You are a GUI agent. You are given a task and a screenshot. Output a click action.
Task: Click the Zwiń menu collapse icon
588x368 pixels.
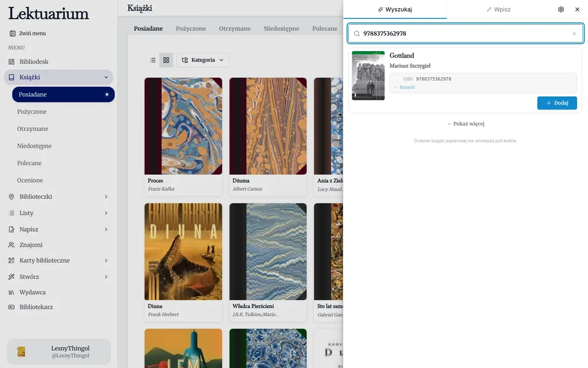pos(12,33)
